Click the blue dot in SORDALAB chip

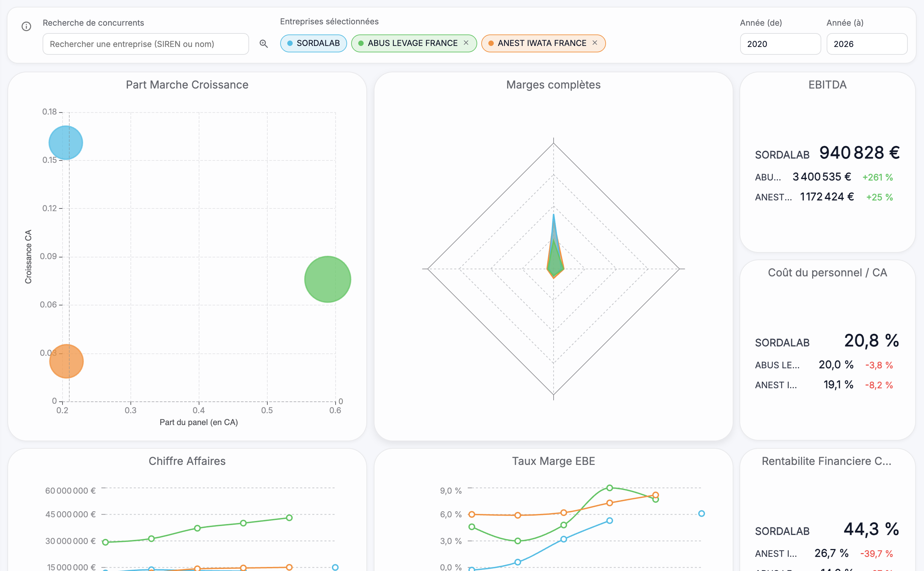[290, 44]
